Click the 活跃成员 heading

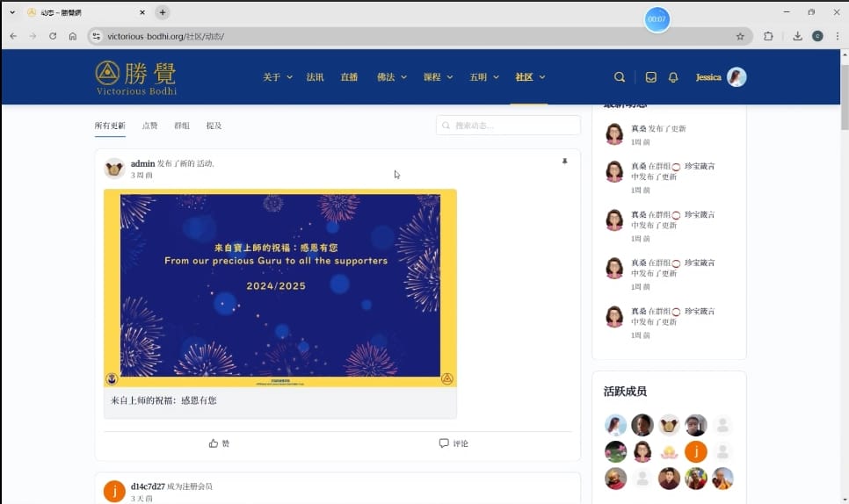coord(626,392)
